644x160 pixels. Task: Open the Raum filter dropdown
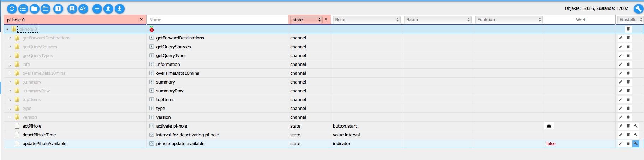point(438,20)
